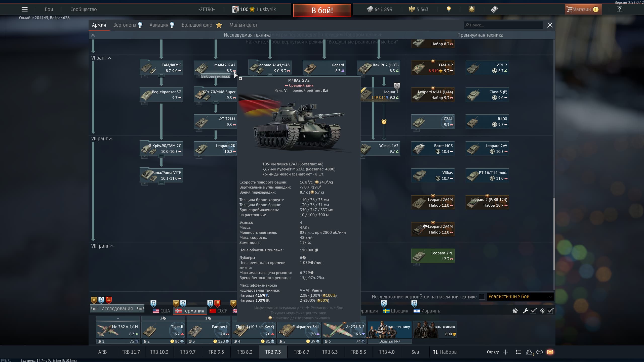Open the contacts friends list icon
This screenshot has width=644, height=362.
529,352
